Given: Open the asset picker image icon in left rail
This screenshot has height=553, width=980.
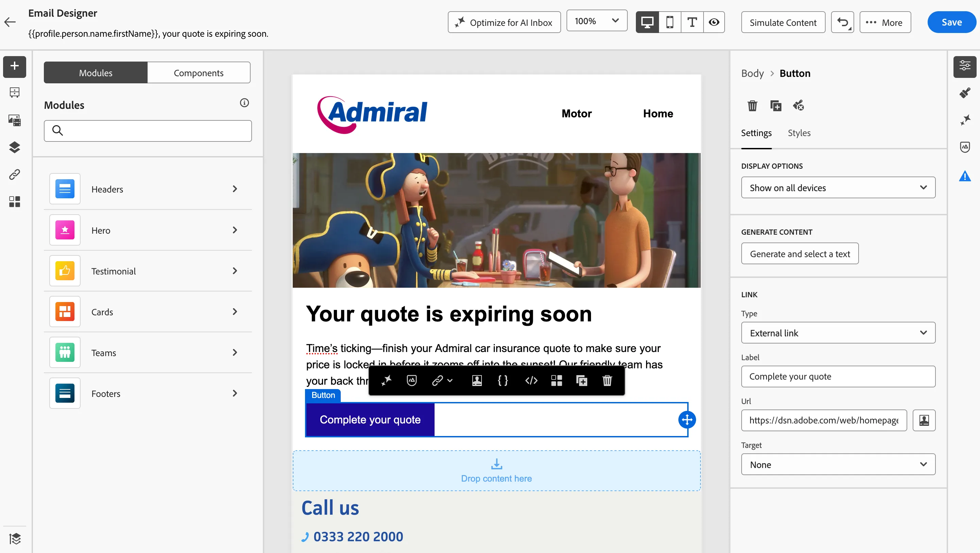Looking at the screenshot, I should click(x=15, y=120).
